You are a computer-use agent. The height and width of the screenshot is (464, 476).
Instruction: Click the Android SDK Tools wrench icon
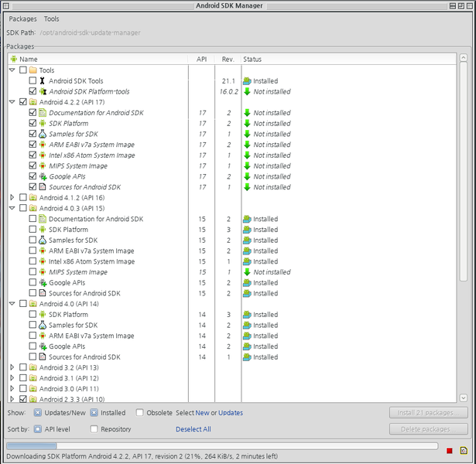click(x=43, y=80)
